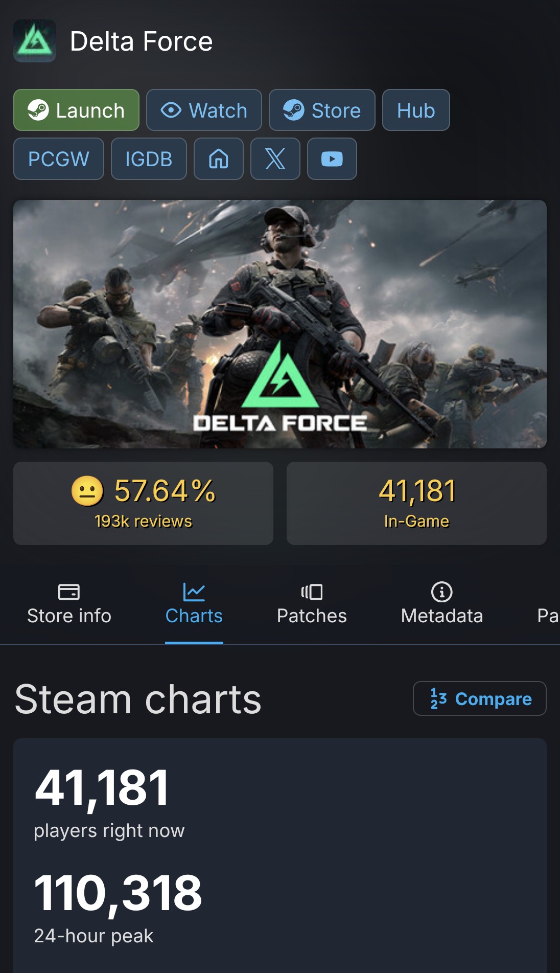Click the Steam icon on Launch button
Viewport: 560px width, 973px height.
pyautogui.click(x=38, y=110)
